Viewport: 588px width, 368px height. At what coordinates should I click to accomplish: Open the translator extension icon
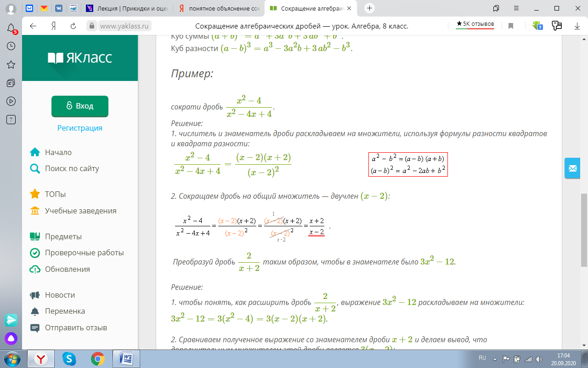coord(557,26)
